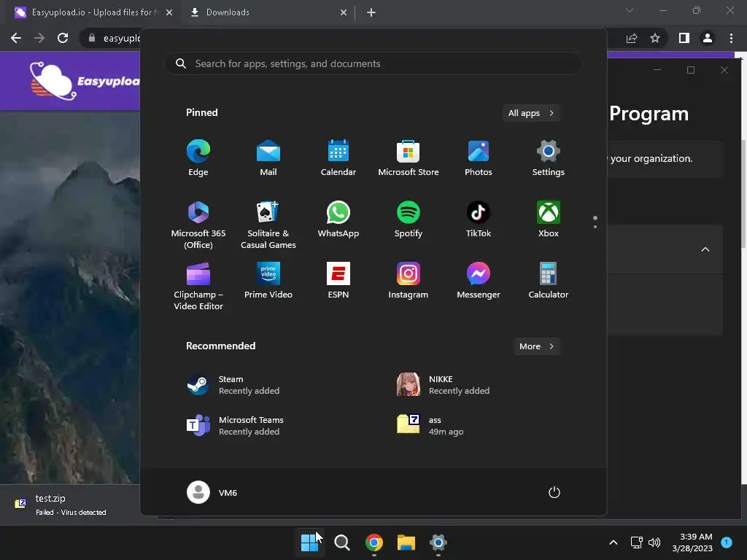Image resolution: width=747 pixels, height=560 pixels.
Task: Go to next pinned apps page dot
Action: coord(595,227)
